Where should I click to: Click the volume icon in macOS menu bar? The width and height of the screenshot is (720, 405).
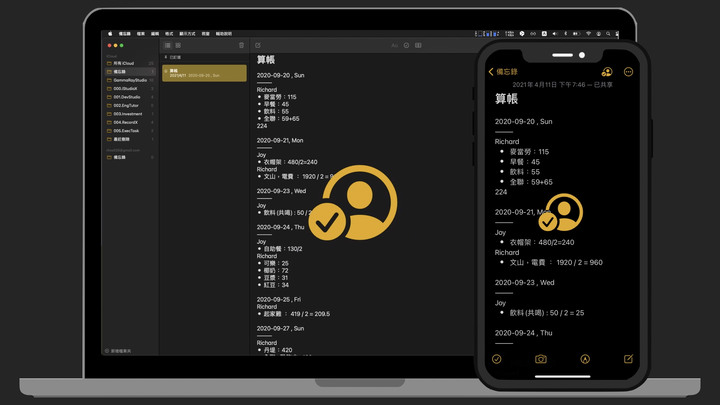[555, 34]
